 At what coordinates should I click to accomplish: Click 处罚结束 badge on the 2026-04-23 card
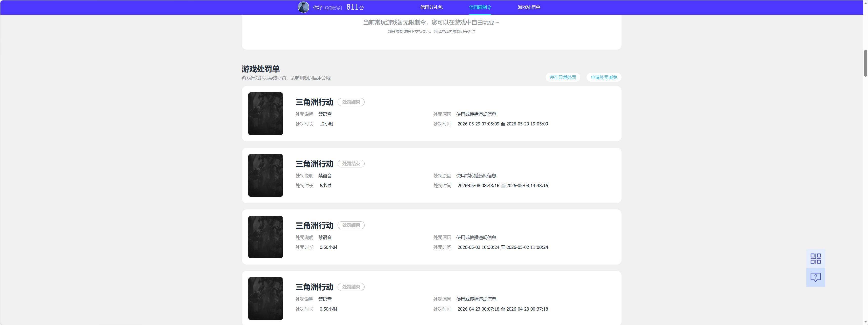point(351,287)
